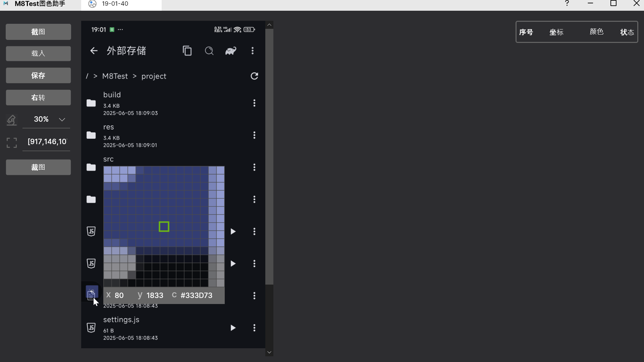
Task: Click the region selection bracket icon
Action: [x=12, y=143]
